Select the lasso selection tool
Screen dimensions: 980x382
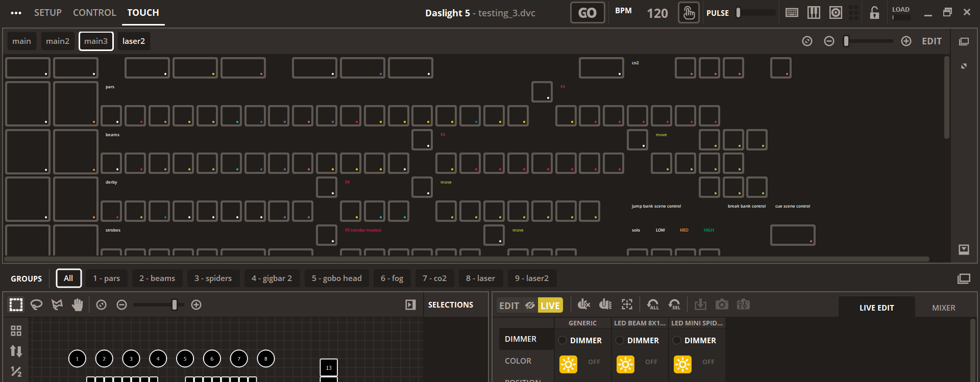[36, 305]
